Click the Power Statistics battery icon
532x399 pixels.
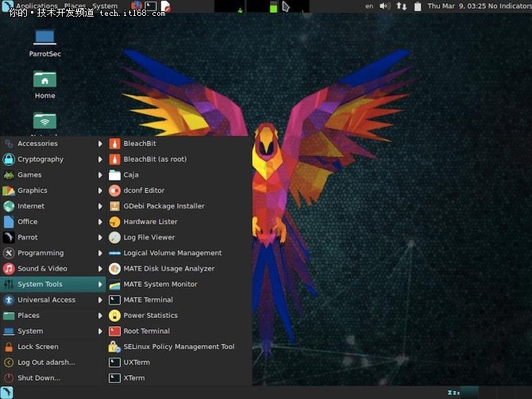(x=114, y=316)
